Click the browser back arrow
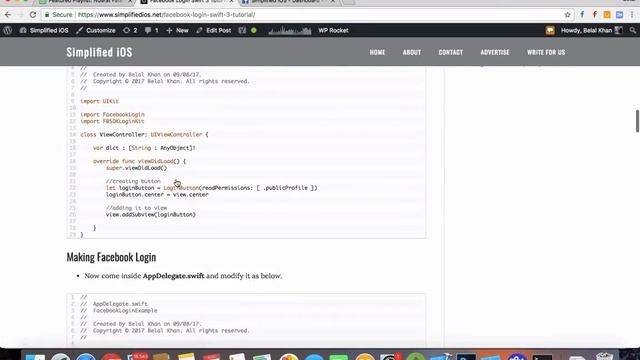This screenshot has height=360, width=640. point(8,15)
